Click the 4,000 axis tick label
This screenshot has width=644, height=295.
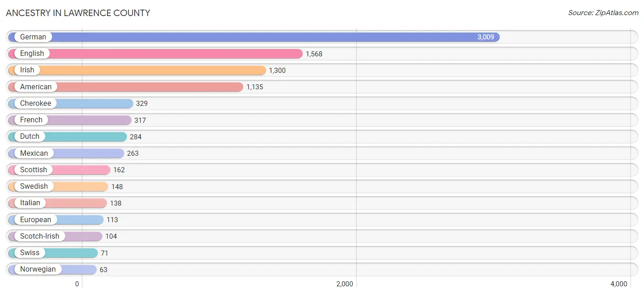pos(619,284)
